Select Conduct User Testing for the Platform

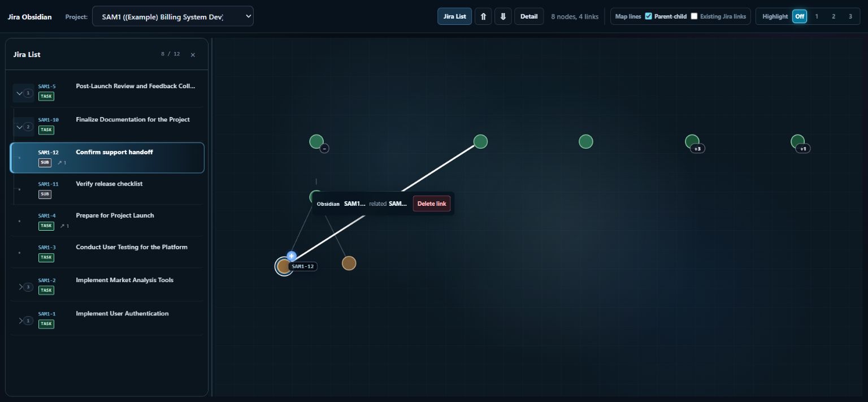click(107, 252)
